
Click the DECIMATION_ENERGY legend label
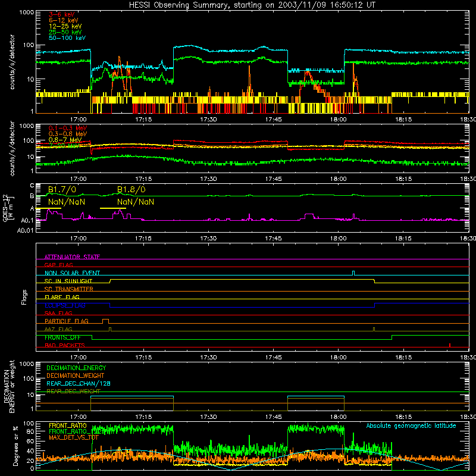[x=76, y=368]
